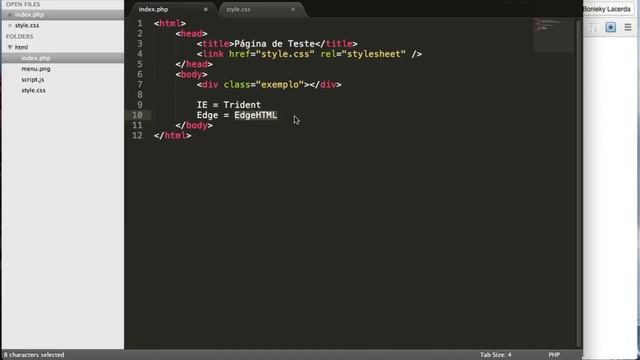The image size is (640, 360).
Task: Click the OPEN FILES header
Action: (x=23, y=4)
